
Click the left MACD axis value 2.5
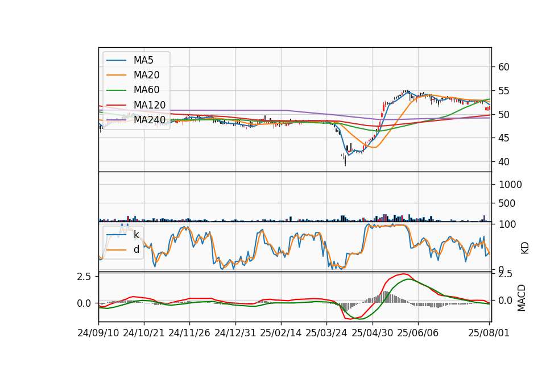(x=84, y=277)
